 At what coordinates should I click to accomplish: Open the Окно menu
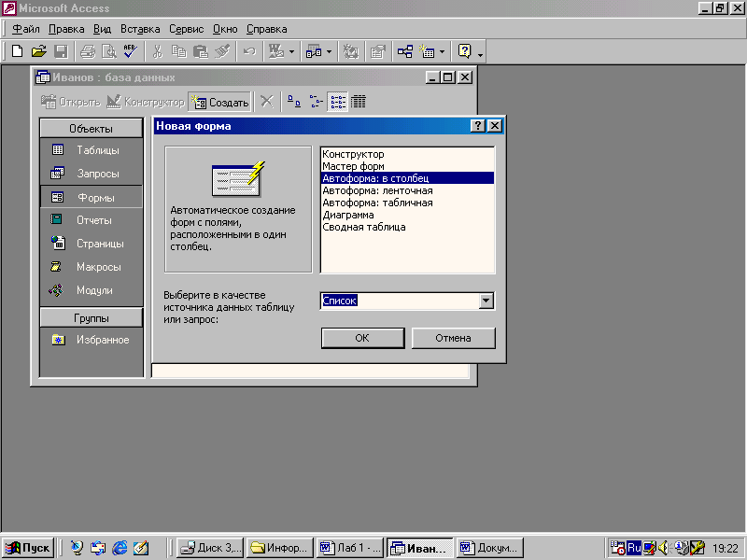tap(225, 29)
